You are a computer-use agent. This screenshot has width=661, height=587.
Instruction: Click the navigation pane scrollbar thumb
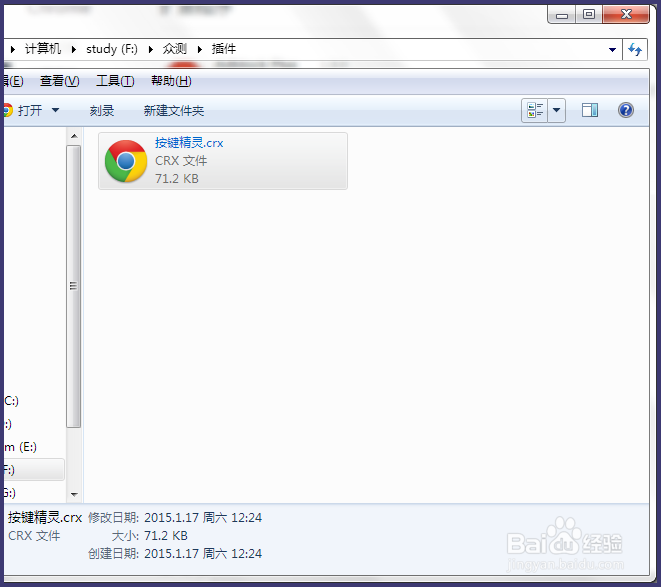(74, 286)
